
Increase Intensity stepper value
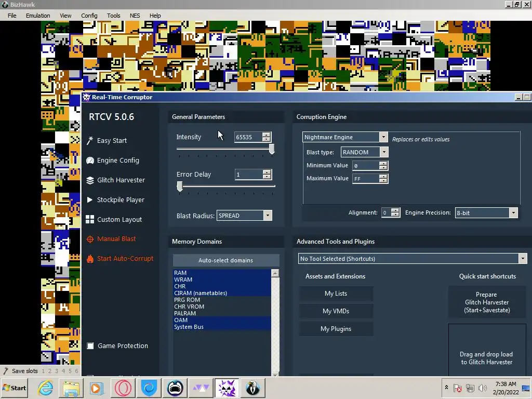coord(267,135)
